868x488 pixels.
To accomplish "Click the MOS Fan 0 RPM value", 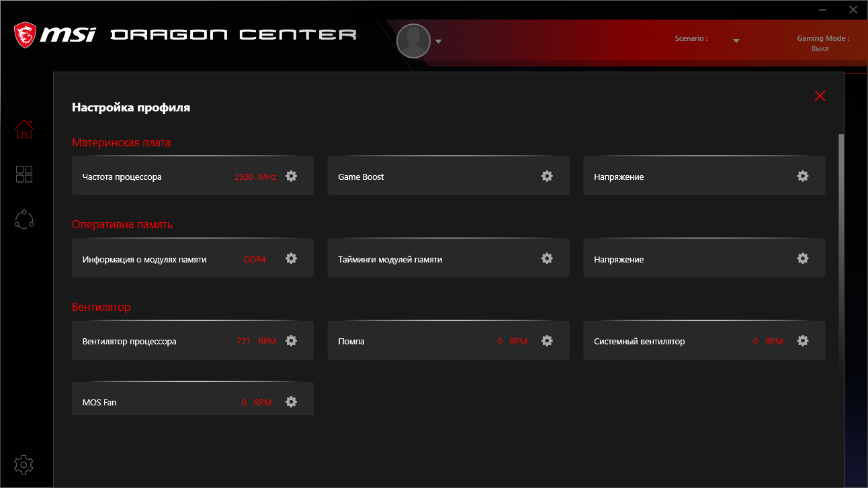I will 257,403.
